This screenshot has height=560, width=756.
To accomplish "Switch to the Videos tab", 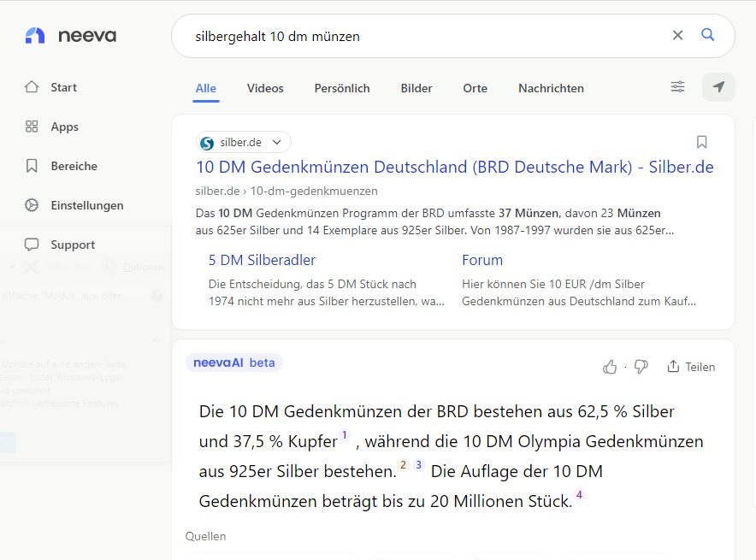I will (265, 89).
